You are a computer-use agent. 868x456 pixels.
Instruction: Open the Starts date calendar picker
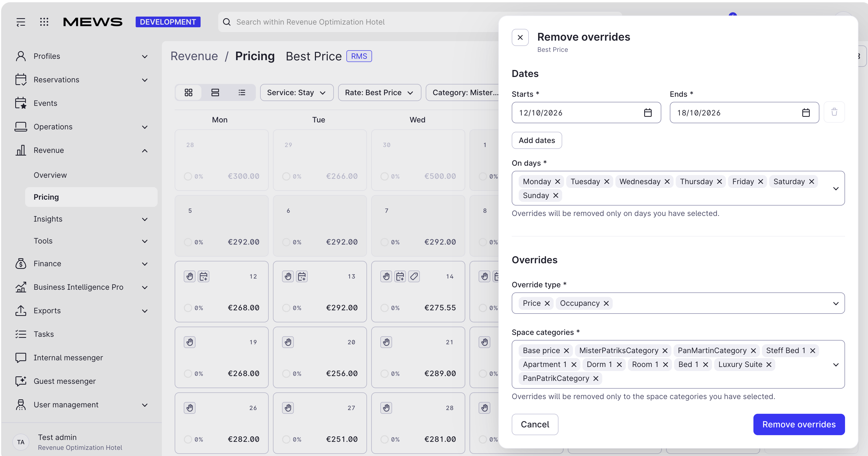pos(648,113)
